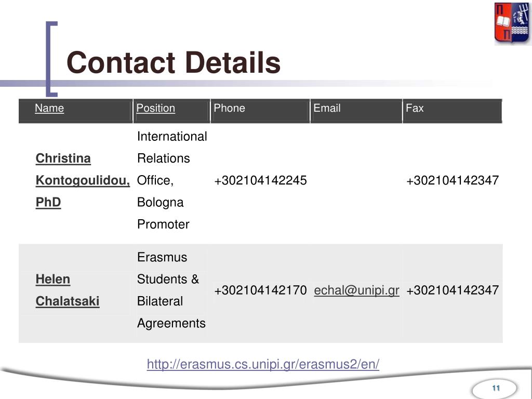Open Helen Chalatsaki name link
The image size is (532, 399).
tap(68, 290)
